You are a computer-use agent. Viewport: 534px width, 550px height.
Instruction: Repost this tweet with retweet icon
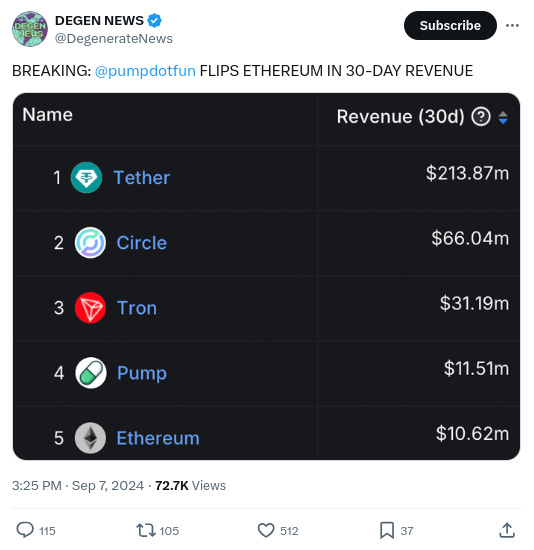click(146, 530)
